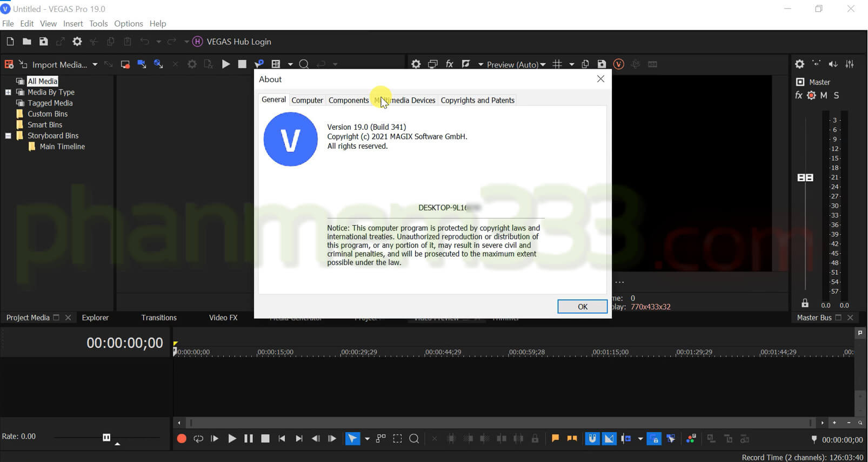Toggle the Master fader lock icon

tap(805, 303)
